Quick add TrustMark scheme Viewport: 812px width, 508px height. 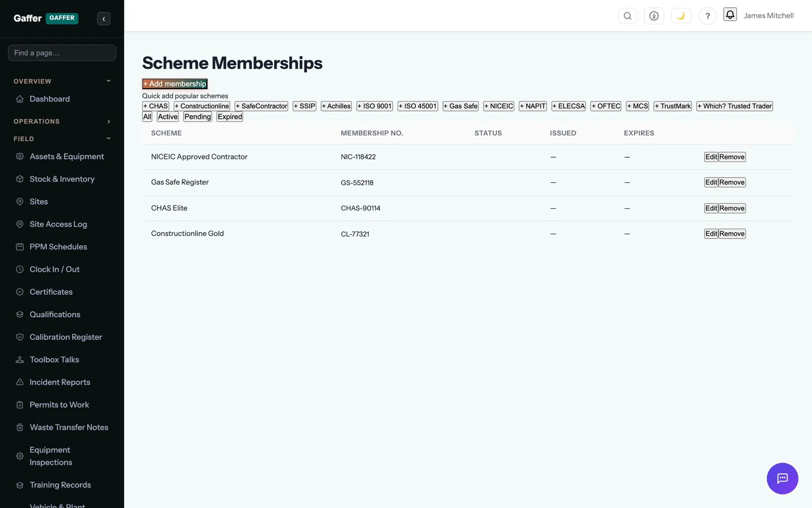673,106
